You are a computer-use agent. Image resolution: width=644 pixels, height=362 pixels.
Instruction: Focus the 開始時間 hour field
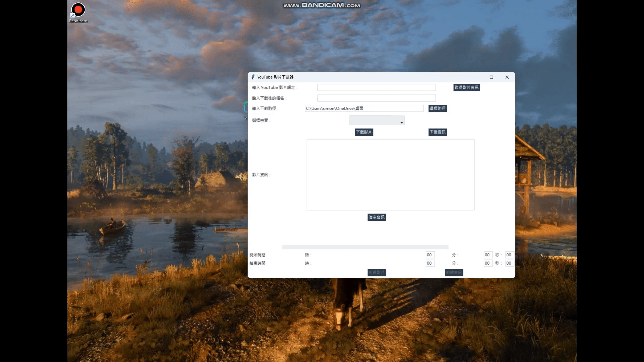click(x=430, y=255)
